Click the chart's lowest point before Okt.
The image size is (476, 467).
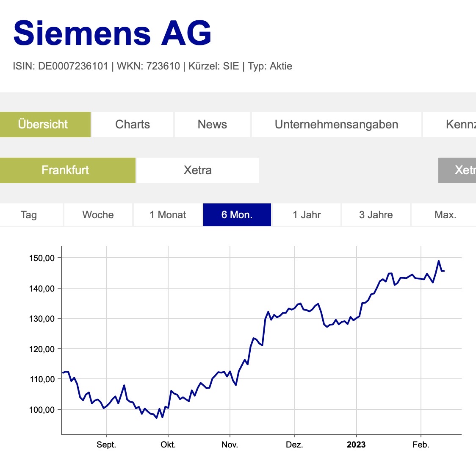(156, 418)
